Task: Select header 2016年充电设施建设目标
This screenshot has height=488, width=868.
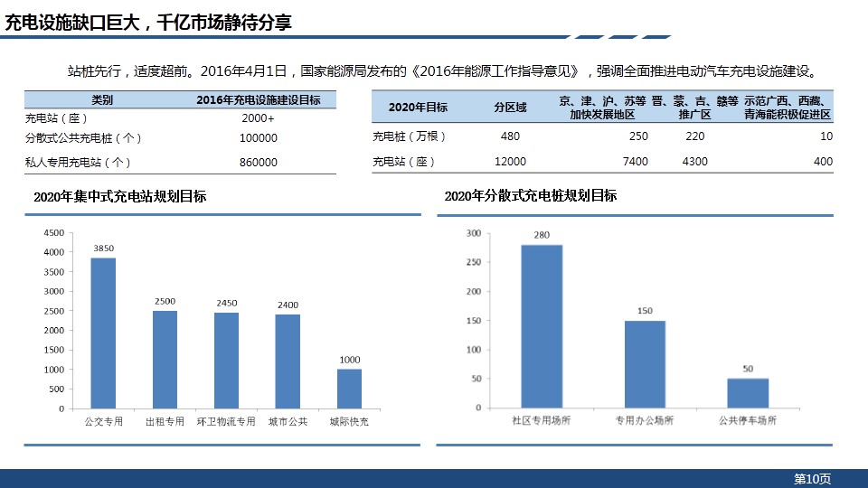Action: 258,100
